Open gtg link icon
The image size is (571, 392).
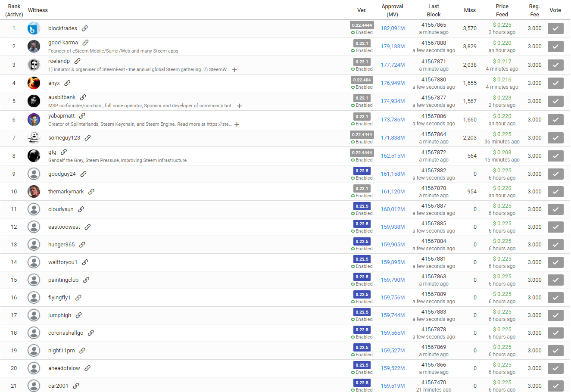(x=64, y=152)
